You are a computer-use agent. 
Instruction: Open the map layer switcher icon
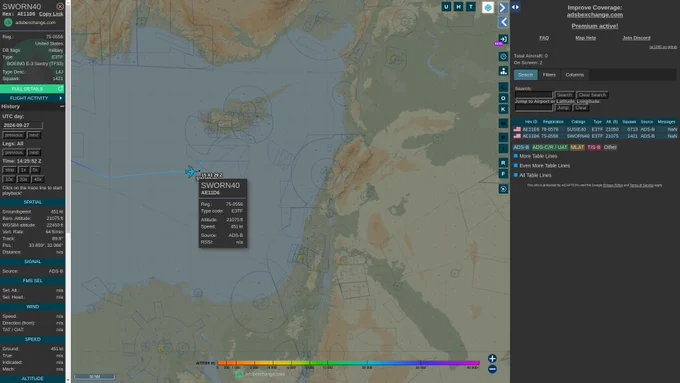click(488, 7)
